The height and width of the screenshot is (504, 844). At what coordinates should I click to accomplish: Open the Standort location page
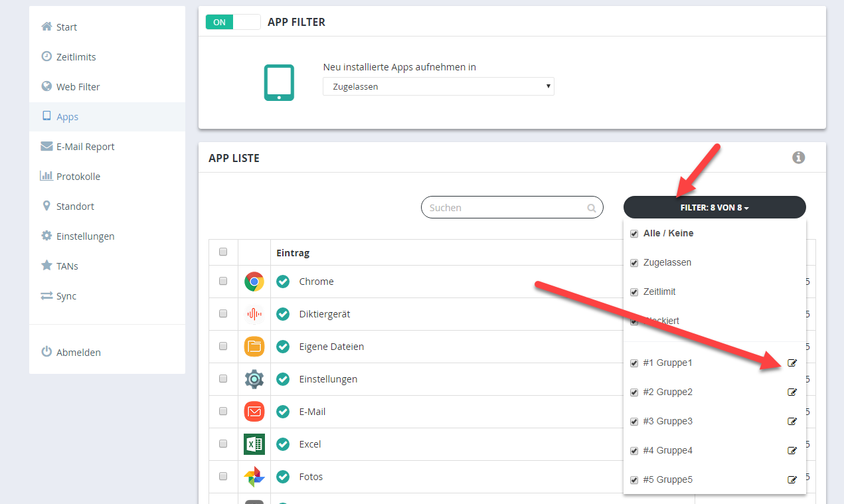pyautogui.click(x=74, y=206)
